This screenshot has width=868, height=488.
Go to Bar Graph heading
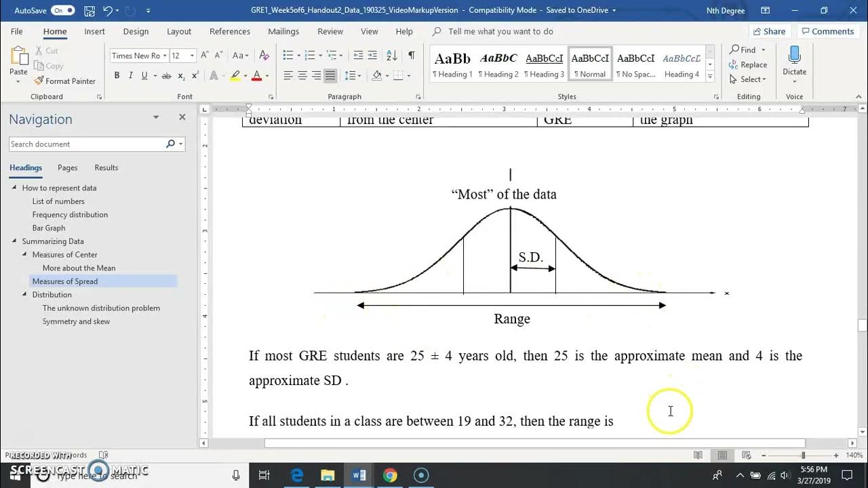pos(49,228)
